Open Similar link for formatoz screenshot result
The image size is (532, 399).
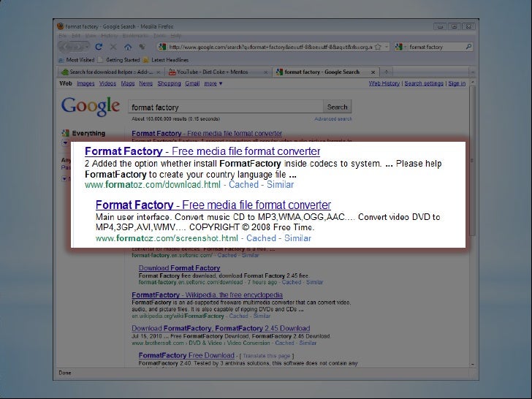point(297,238)
